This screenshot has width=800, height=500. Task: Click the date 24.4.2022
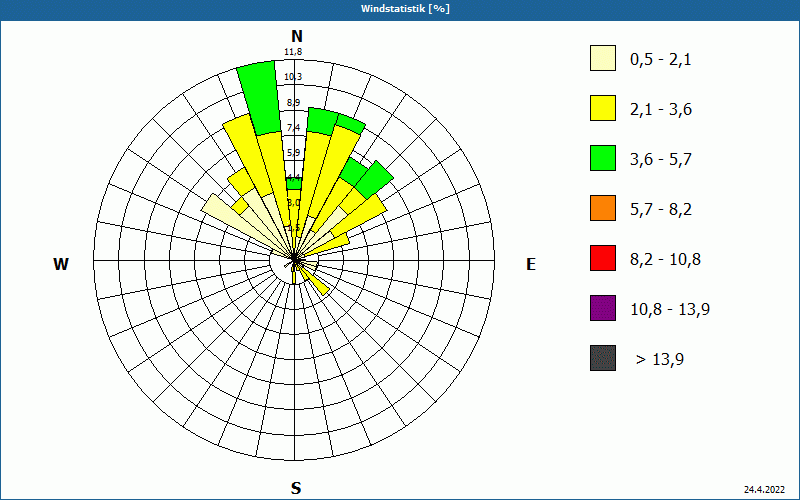coord(764,489)
